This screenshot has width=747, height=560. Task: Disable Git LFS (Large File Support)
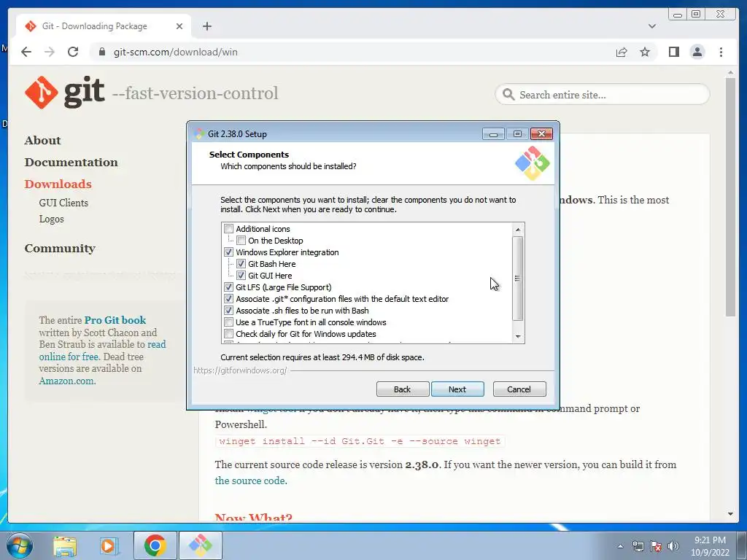(x=228, y=287)
